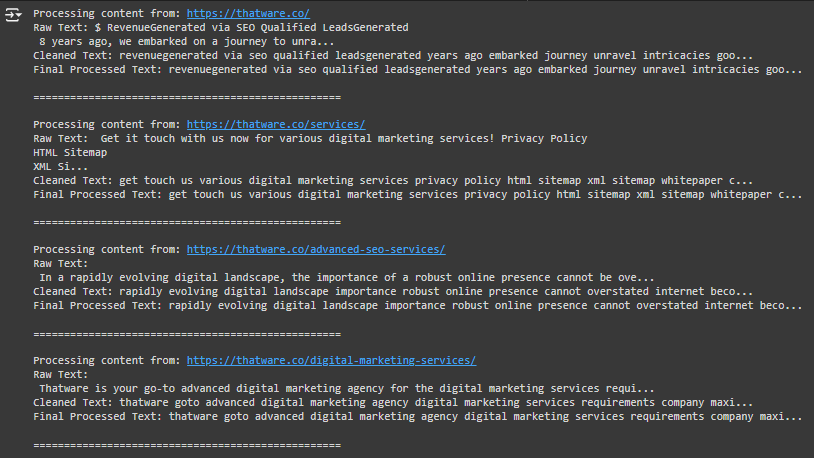
Task: Open the thatware.co/services/ link
Action: [276, 125]
